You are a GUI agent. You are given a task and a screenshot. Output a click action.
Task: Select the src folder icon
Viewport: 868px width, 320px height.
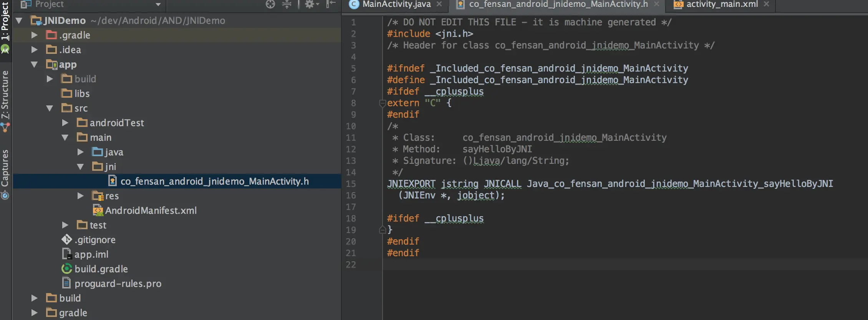67,108
